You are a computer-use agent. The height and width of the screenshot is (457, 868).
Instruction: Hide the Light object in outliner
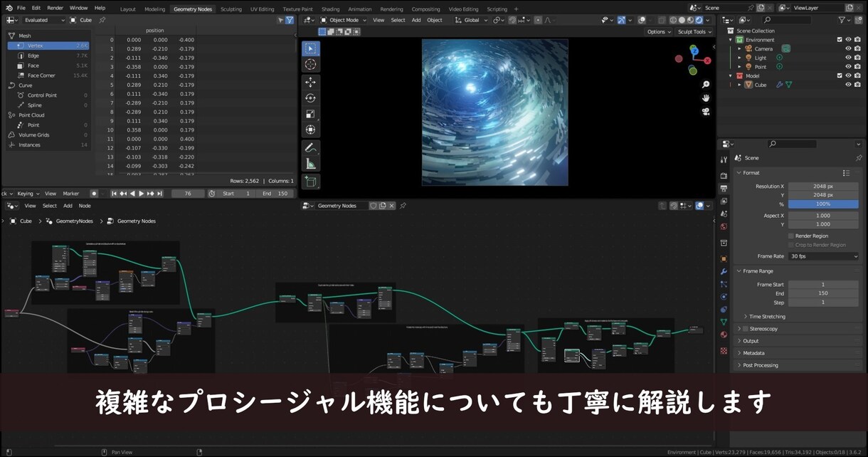848,58
